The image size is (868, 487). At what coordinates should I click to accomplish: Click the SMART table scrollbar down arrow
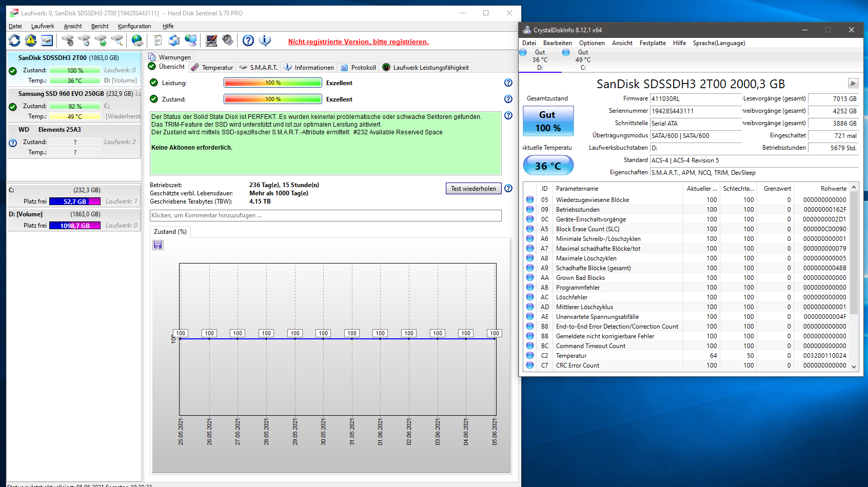click(854, 367)
